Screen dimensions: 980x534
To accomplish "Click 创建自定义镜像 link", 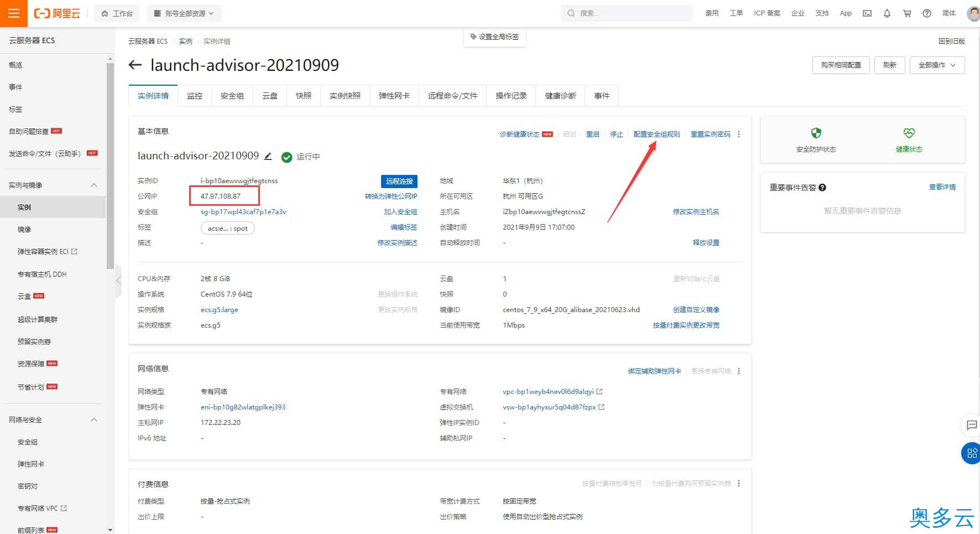I will [x=696, y=310].
